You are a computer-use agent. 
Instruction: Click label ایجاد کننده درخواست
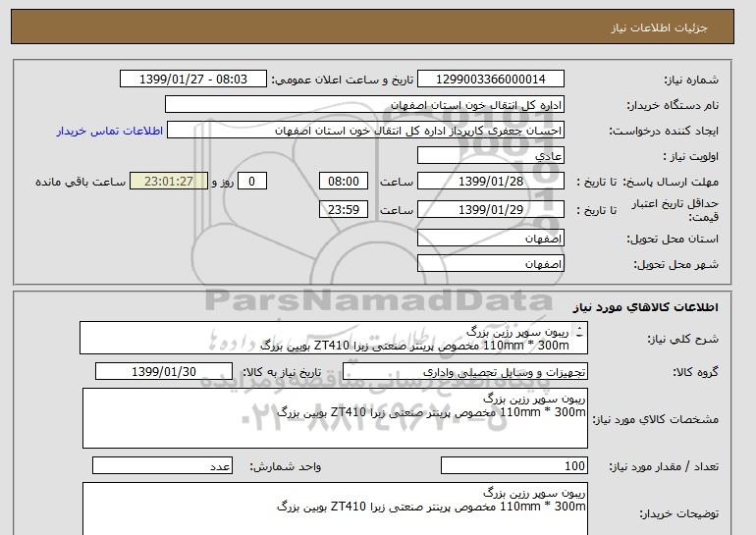(x=664, y=131)
